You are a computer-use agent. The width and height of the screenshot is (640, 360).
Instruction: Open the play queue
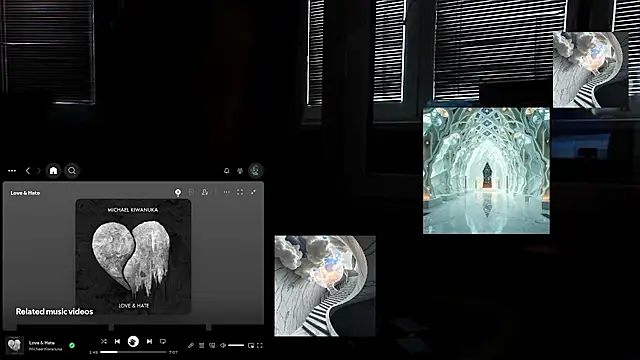(x=201, y=345)
